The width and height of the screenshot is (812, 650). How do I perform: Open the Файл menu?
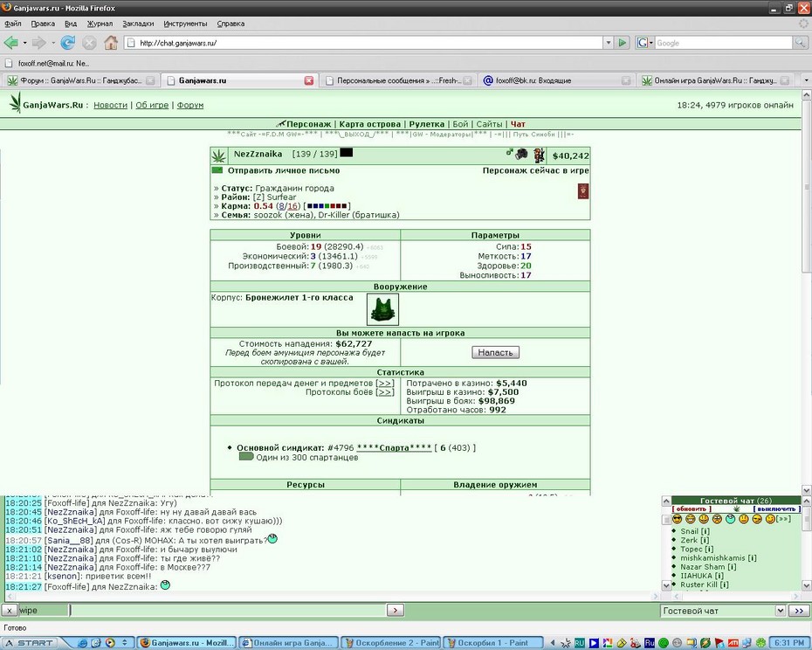point(13,24)
